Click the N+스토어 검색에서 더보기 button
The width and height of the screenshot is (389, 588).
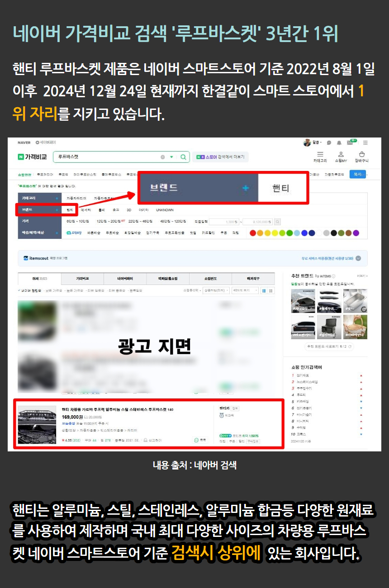(x=220, y=157)
